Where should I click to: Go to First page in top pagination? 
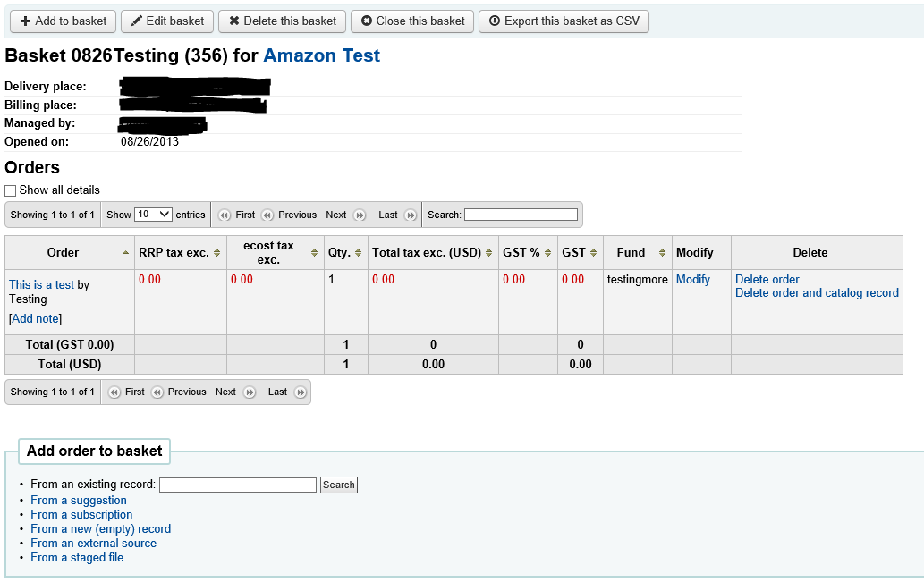click(x=236, y=215)
